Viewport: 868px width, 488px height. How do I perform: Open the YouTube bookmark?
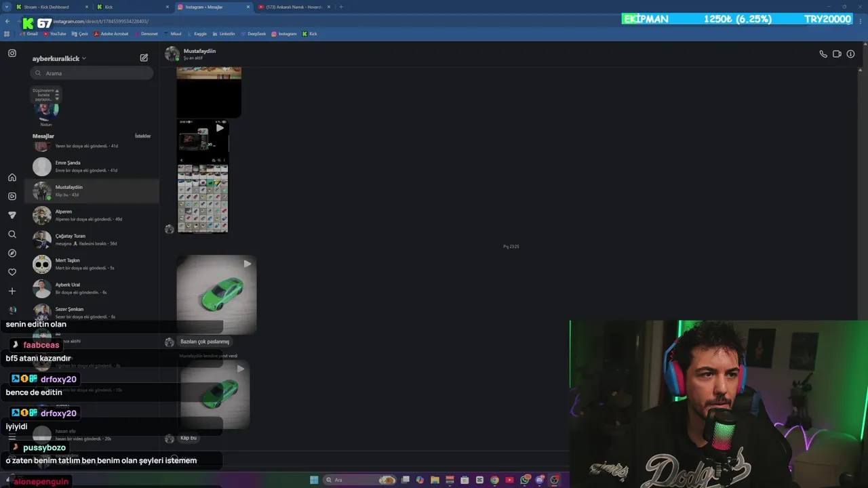54,33
